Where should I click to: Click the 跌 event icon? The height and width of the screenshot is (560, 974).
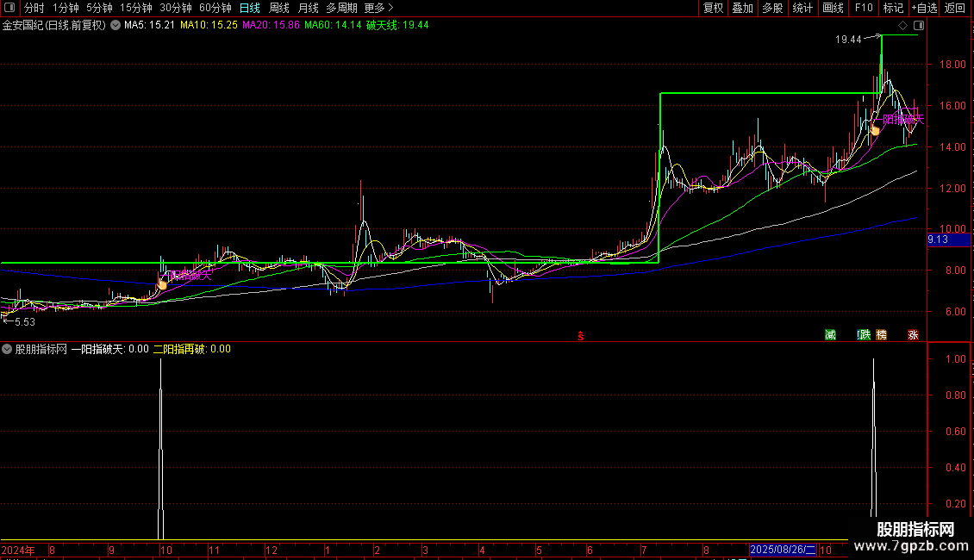(x=864, y=335)
